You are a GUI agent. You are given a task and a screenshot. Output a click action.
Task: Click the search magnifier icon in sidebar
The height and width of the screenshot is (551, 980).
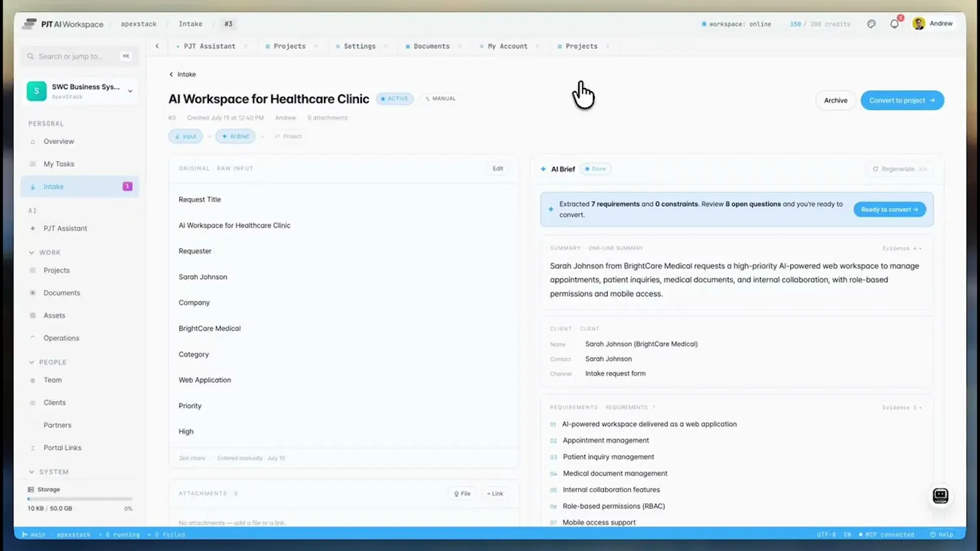pyautogui.click(x=30, y=56)
